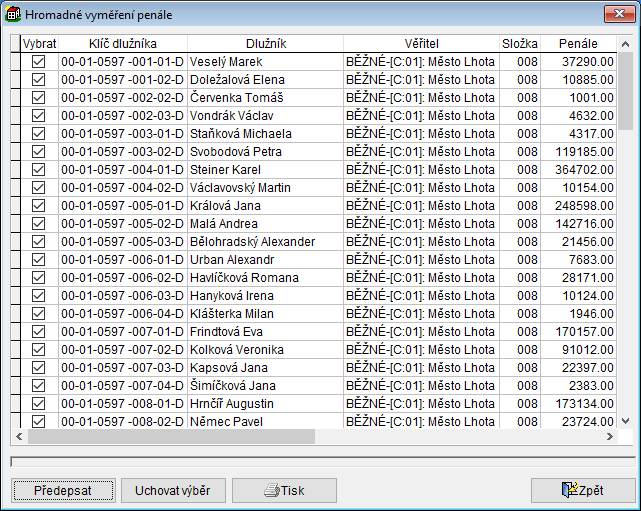Click the vertical scrollbar up arrow
The height and width of the screenshot is (511, 641).
[625, 44]
